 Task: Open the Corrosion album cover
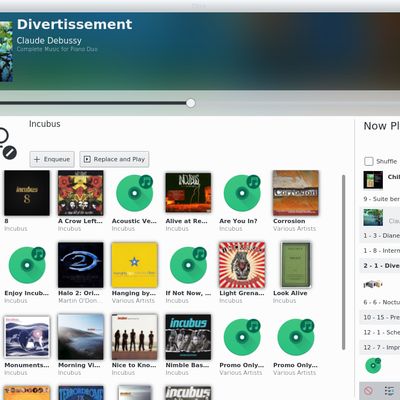296,193
